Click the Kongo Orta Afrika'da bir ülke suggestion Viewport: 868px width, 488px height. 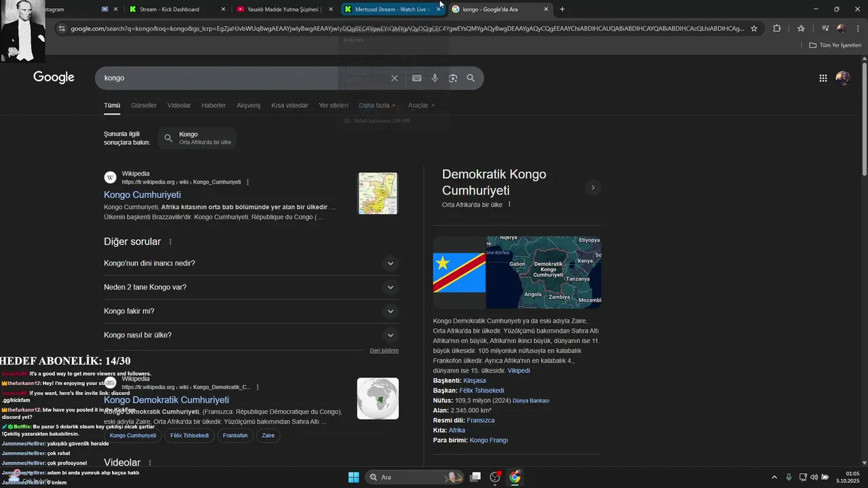197,138
